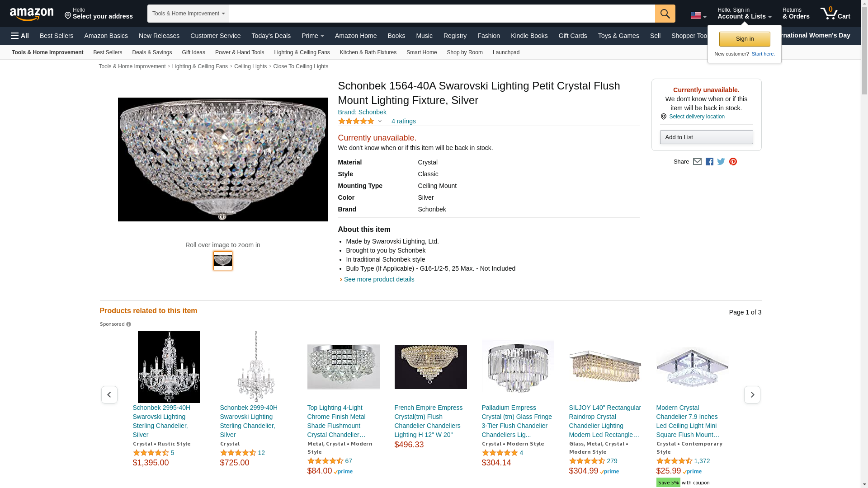Click the search magnifier button

pyautogui.click(x=665, y=14)
